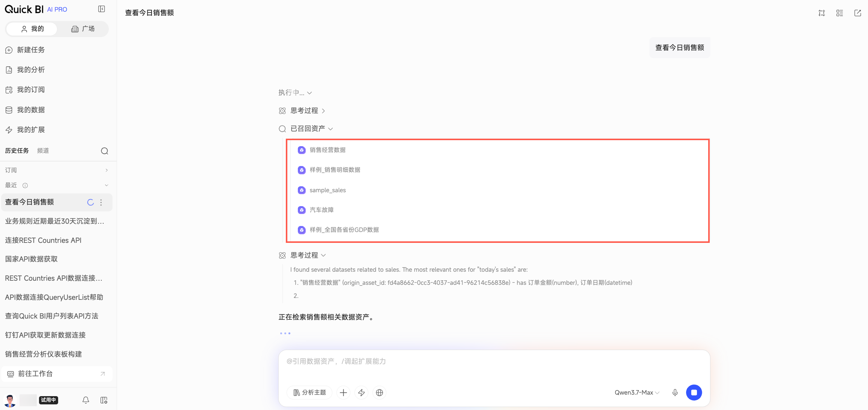Click the plus attach icon
The width and height of the screenshot is (868, 410).
[x=343, y=392]
